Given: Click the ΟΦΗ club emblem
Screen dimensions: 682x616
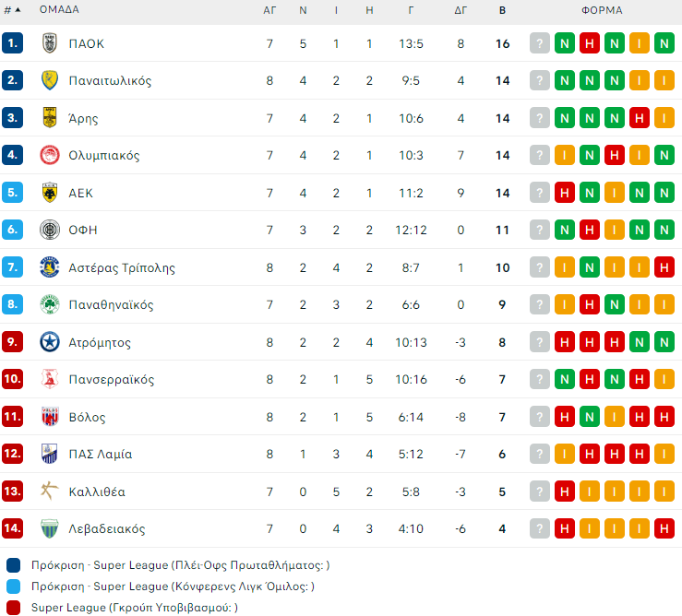Looking at the screenshot, I should click(50, 230).
